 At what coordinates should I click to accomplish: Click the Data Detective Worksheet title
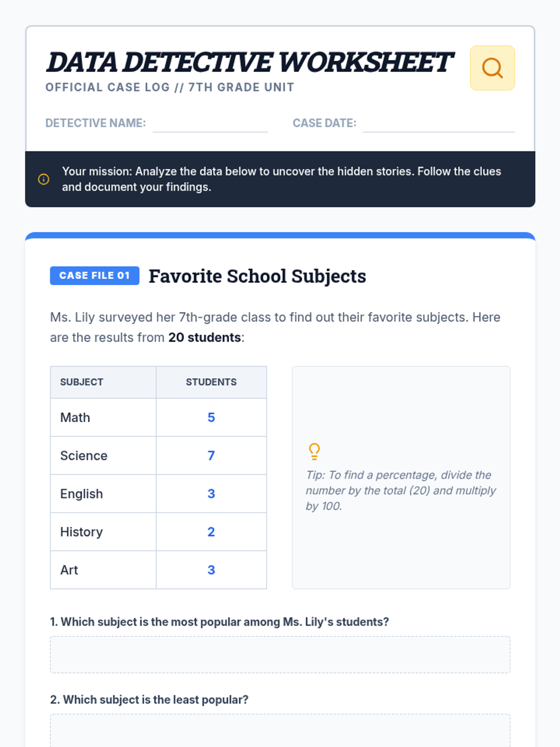[250, 63]
